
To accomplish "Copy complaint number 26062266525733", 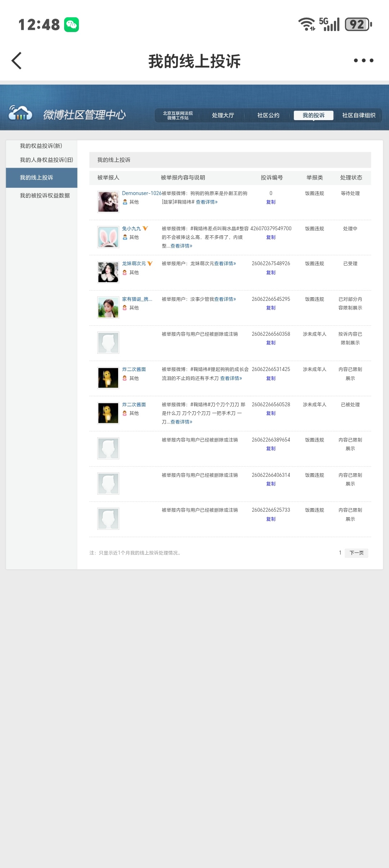I will point(271,519).
